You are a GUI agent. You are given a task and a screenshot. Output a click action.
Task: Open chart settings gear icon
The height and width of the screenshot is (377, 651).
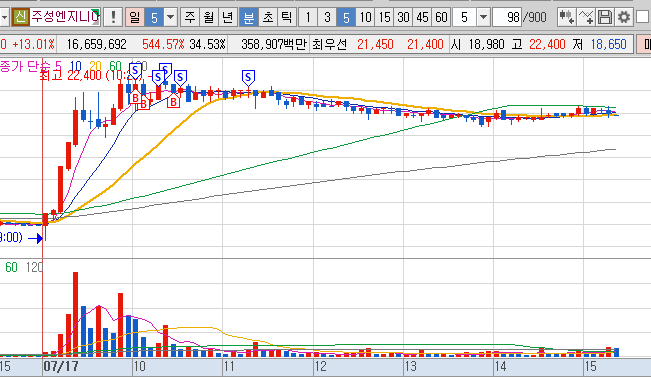pos(624,17)
